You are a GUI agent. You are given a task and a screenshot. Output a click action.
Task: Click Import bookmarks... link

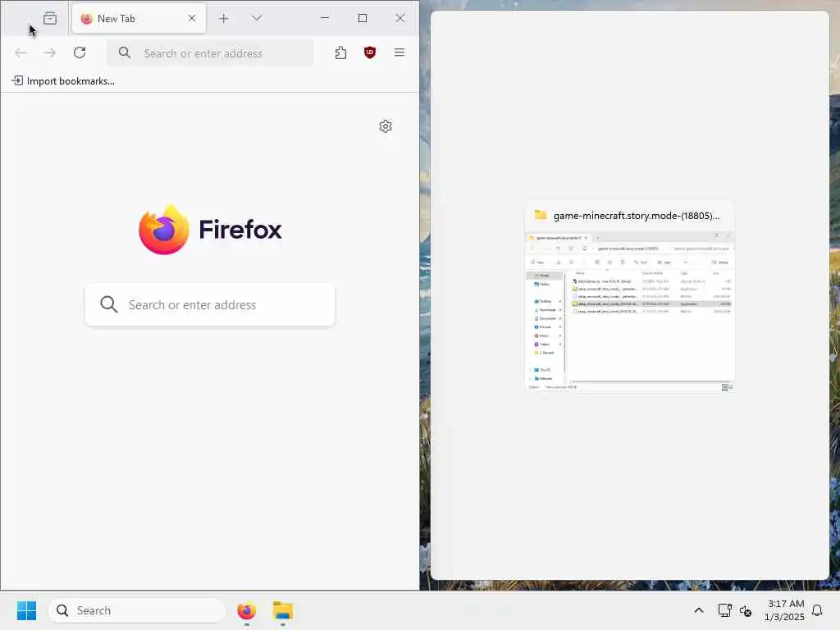pos(63,81)
